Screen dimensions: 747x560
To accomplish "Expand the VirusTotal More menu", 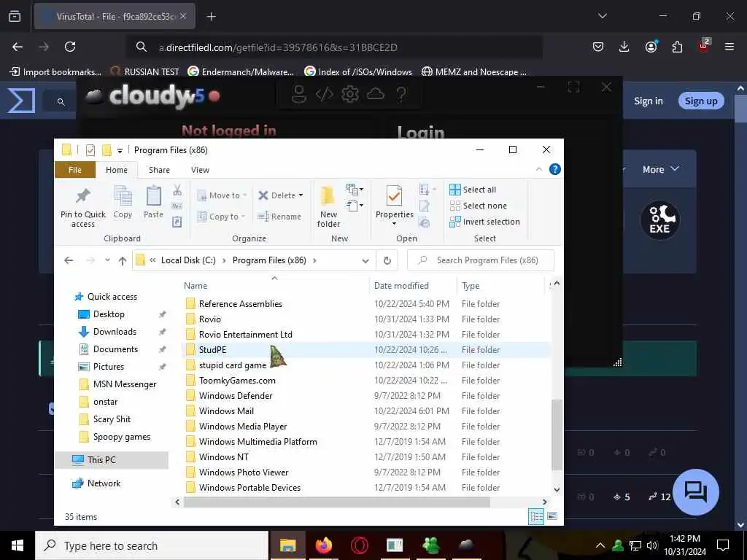I will click(660, 169).
